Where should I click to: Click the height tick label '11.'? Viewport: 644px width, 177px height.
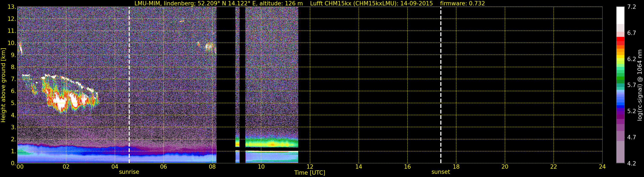click(12, 31)
